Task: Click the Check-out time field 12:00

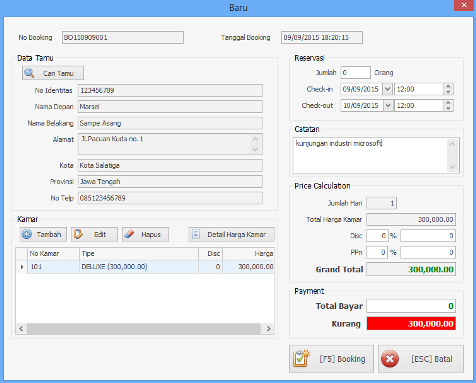Action: (x=419, y=105)
